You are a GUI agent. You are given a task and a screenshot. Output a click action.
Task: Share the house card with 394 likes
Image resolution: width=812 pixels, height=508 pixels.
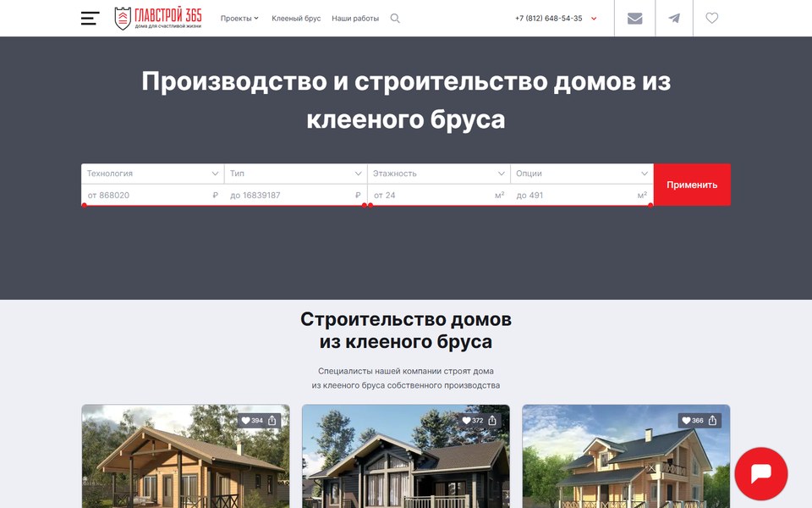[272, 421]
